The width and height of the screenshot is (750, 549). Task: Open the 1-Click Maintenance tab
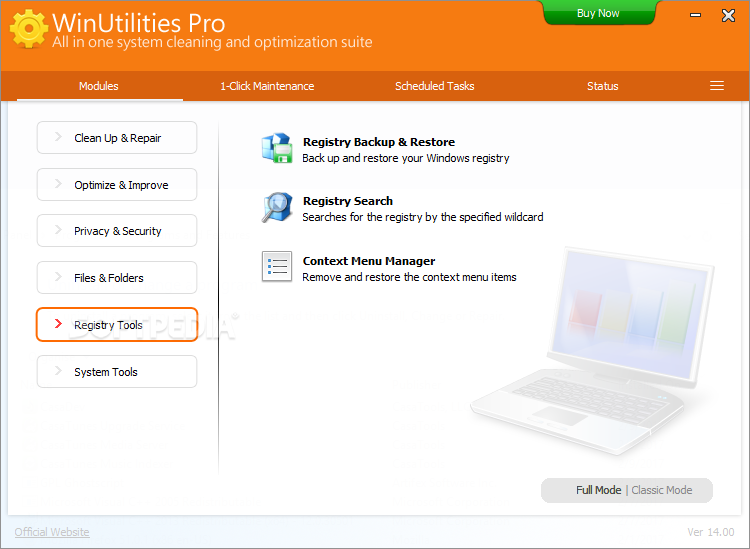[x=267, y=86]
